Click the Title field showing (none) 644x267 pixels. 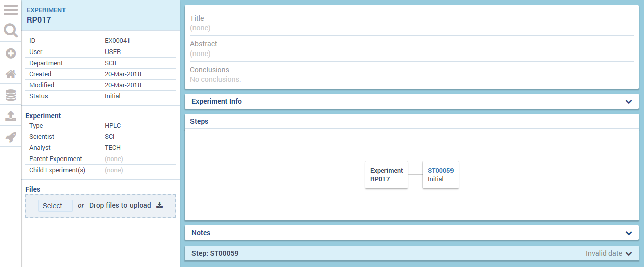201,28
